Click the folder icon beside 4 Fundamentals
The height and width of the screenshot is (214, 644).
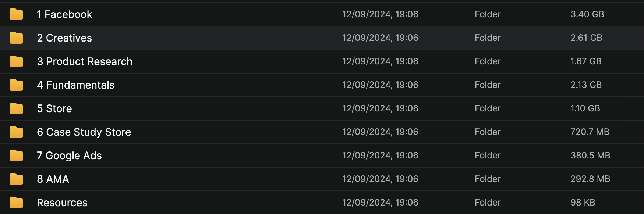16,85
